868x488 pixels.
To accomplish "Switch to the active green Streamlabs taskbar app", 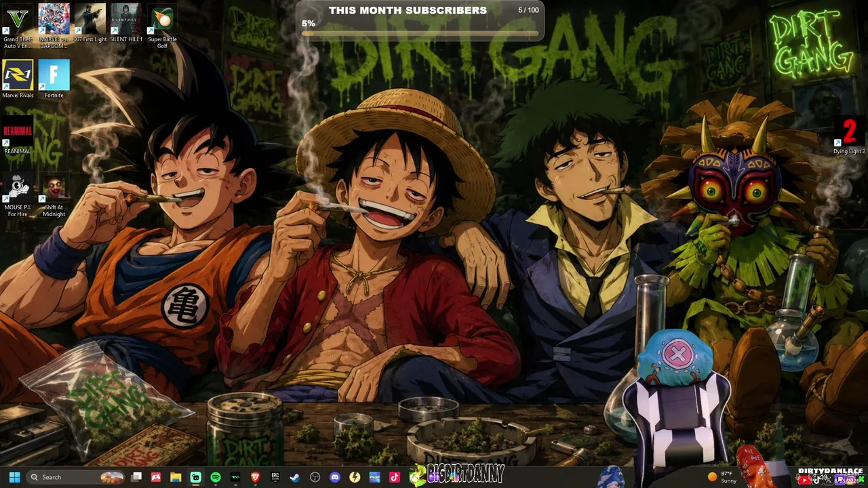I will point(195,477).
